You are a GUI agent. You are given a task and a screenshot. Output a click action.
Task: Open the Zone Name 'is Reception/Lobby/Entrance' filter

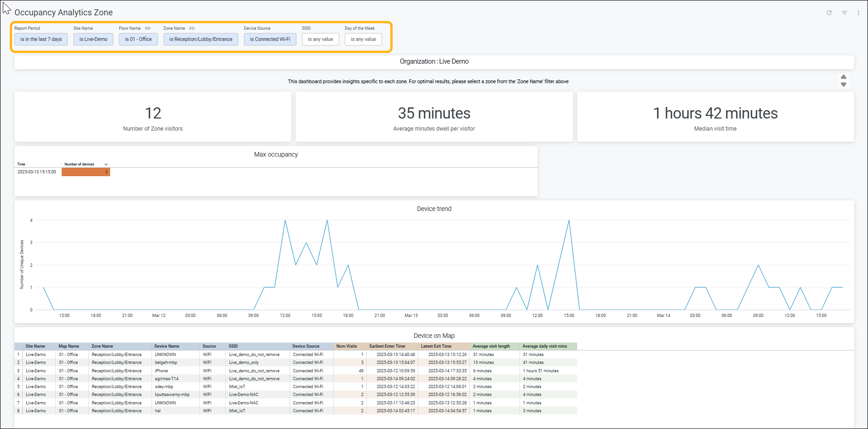pyautogui.click(x=201, y=40)
